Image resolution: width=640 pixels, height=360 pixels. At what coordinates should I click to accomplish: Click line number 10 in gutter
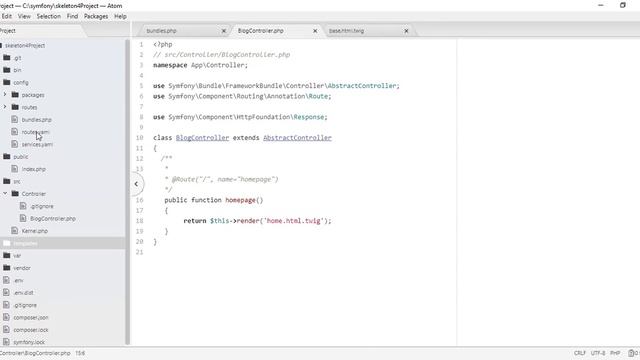140,138
